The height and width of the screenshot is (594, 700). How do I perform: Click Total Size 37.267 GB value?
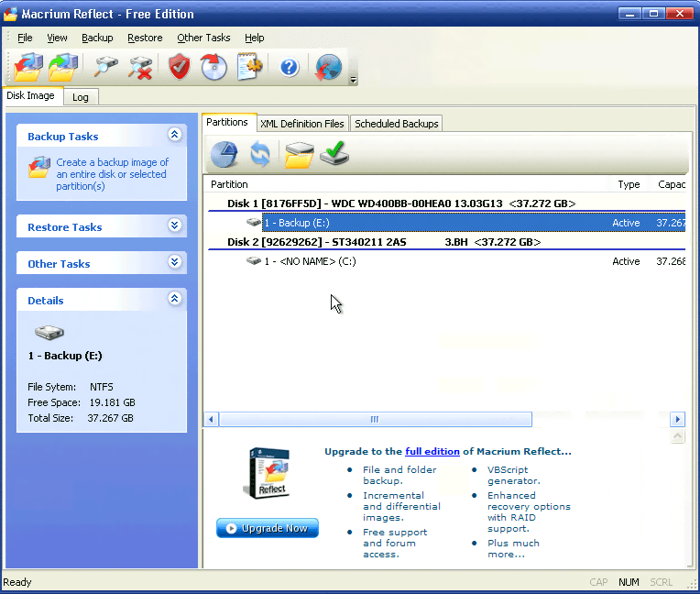coord(110,418)
